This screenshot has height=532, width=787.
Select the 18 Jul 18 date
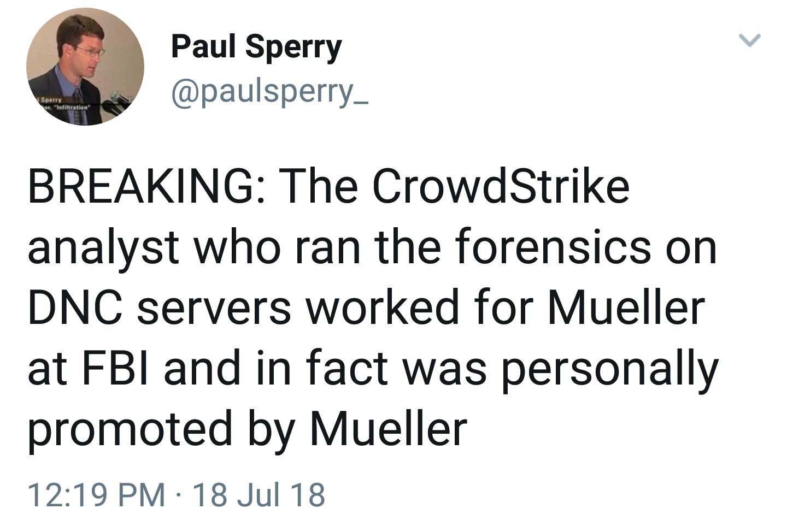click(259, 495)
